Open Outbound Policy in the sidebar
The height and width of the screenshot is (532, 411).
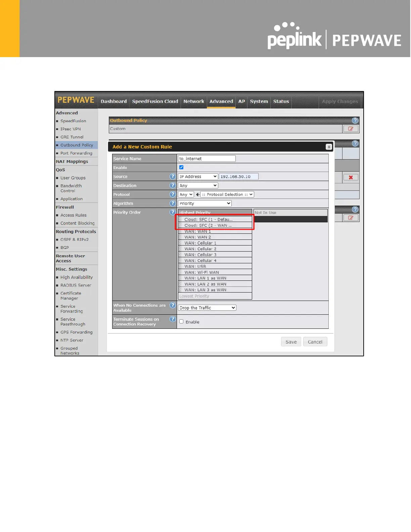click(x=77, y=145)
